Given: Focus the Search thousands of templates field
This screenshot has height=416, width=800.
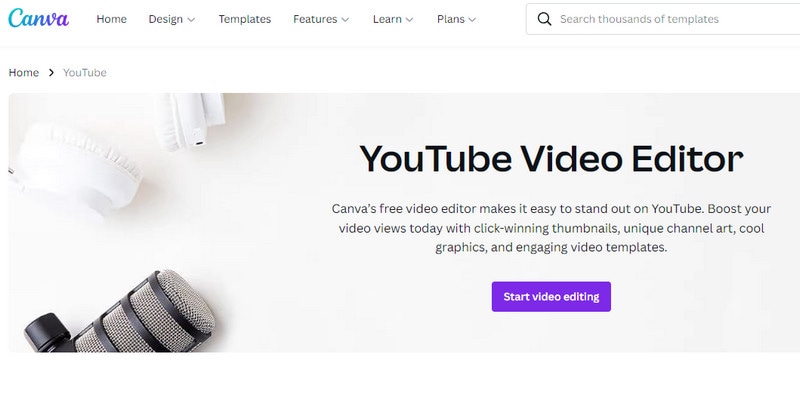Looking at the screenshot, I should (x=663, y=19).
